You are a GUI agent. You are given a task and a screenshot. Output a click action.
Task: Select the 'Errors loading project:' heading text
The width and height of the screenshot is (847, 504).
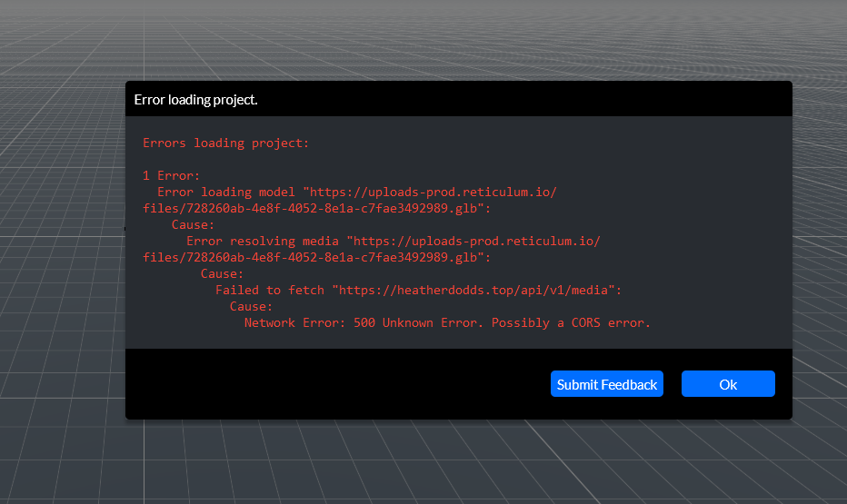(225, 143)
